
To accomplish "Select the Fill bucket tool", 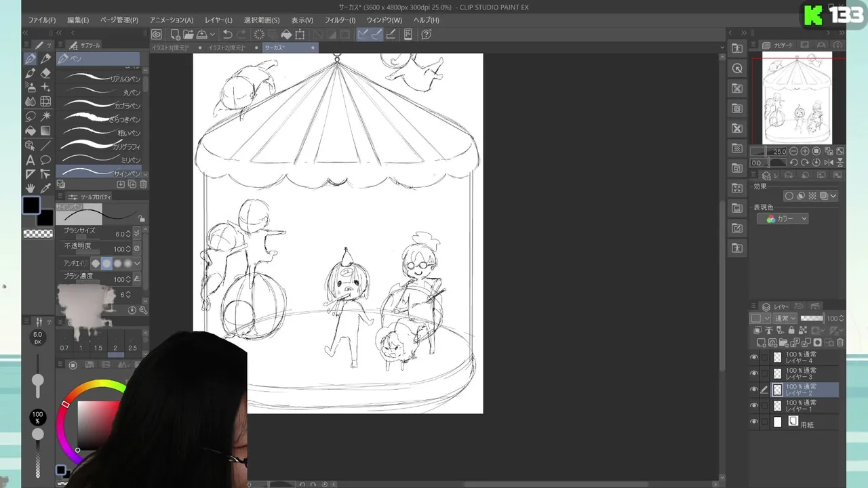I will pos(31,131).
